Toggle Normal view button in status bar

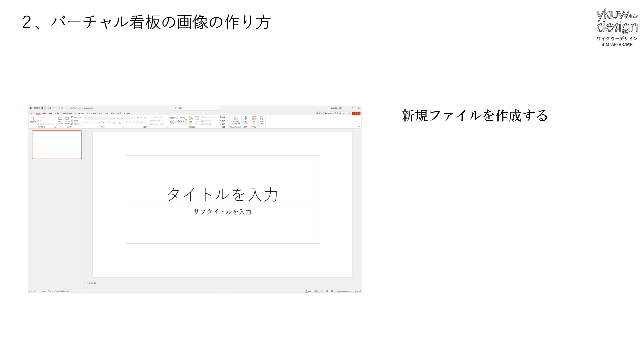316,291
